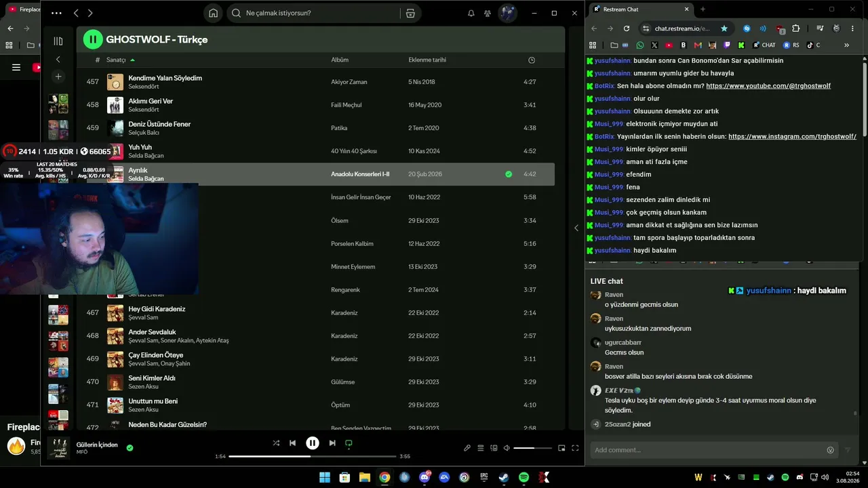868x488 pixels.
Task: Open the album link Faili Meçhul
Action: coord(347,105)
